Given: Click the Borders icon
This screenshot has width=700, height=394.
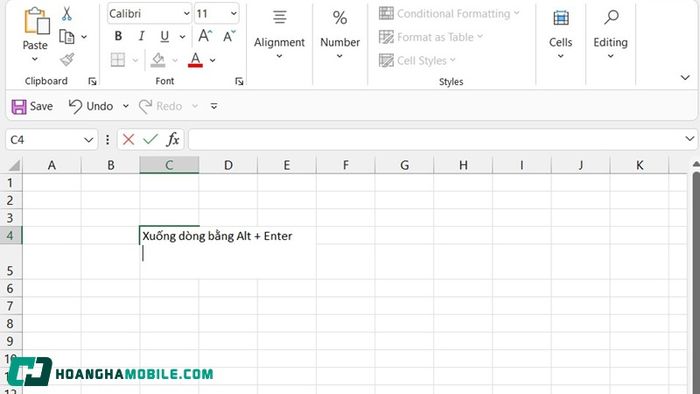Looking at the screenshot, I should pyautogui.click(x=118, y=59).
